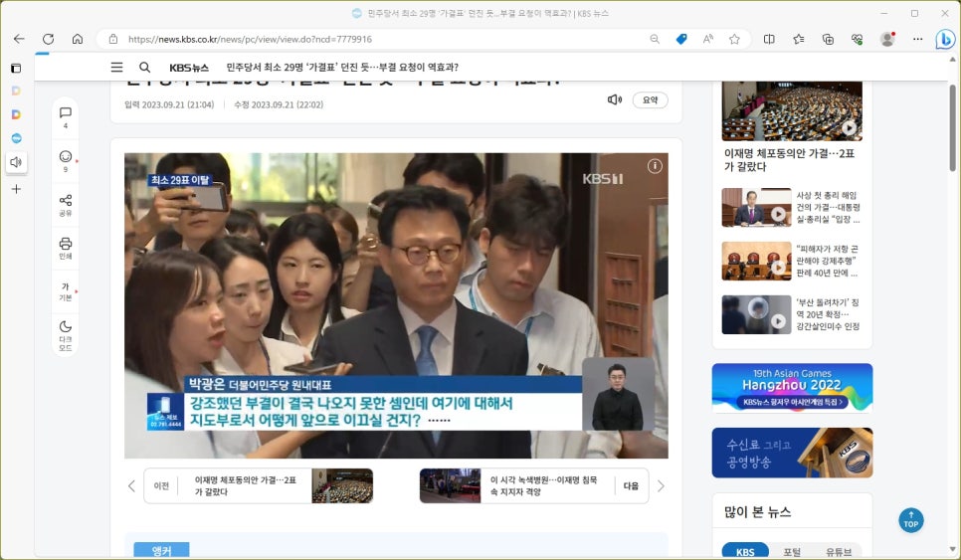
Task: Toggle dark mode 다크모드
Action: click(x=66, y=335)
